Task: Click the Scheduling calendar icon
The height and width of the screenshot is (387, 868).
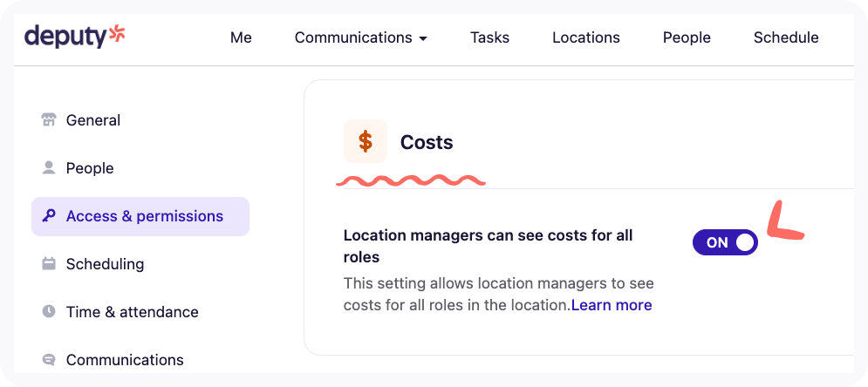Action: [x=49, y=264]
